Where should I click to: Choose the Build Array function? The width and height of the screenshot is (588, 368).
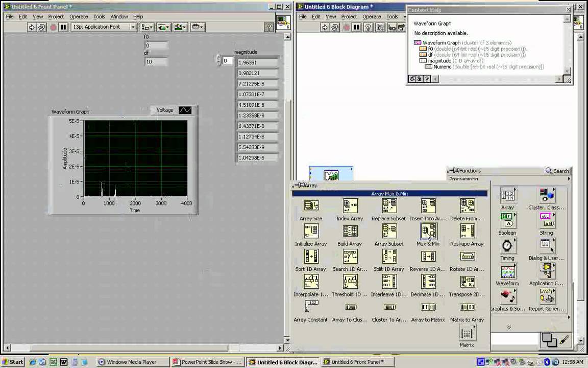coord(350,232)
